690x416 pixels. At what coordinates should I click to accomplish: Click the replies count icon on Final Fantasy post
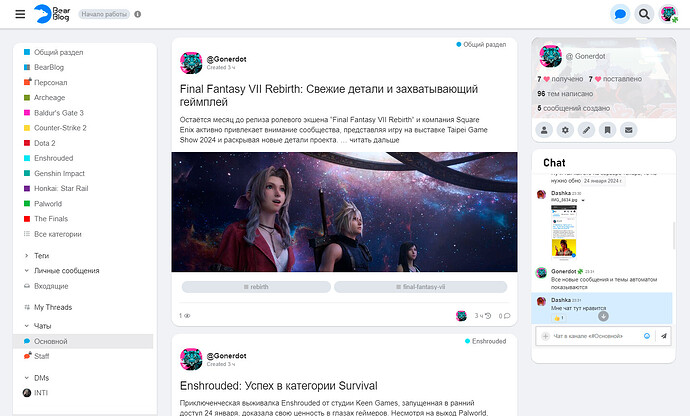[504, 316]
